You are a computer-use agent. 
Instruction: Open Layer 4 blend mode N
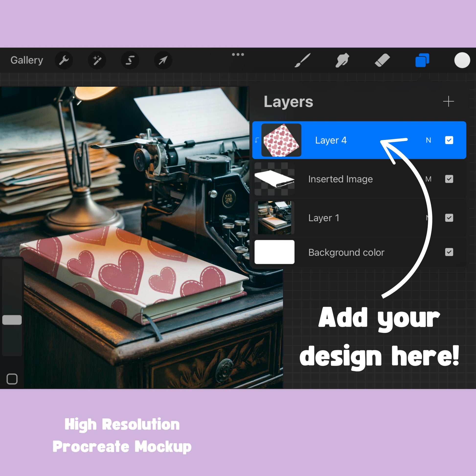429,140
